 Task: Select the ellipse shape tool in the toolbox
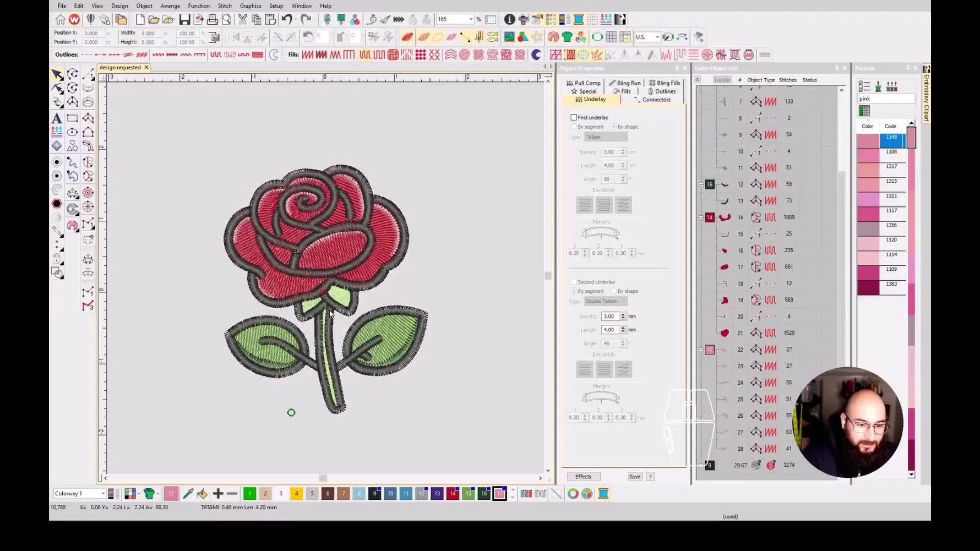72,132
